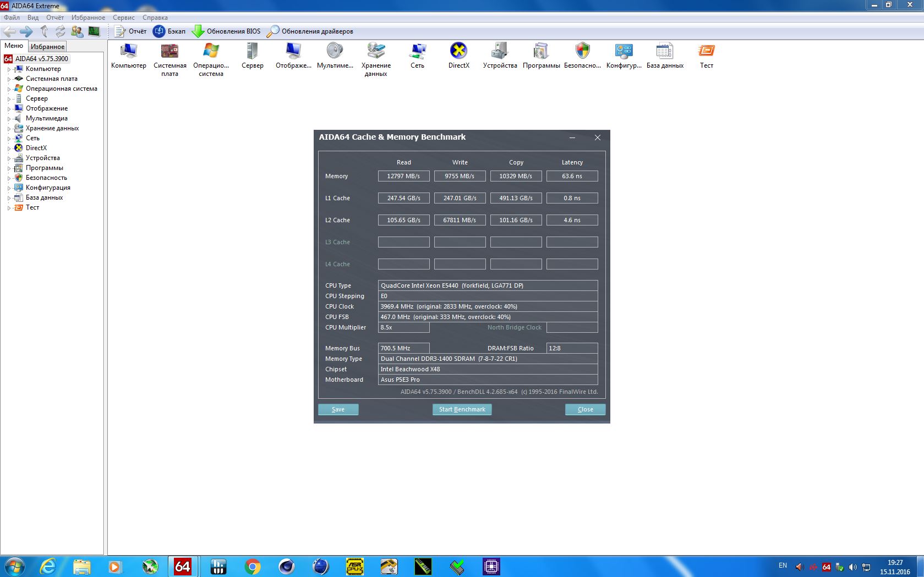Open the Отчёт menu in the menu bar
Viewport: 924px width, 577px height.
[x=55, y=18]
